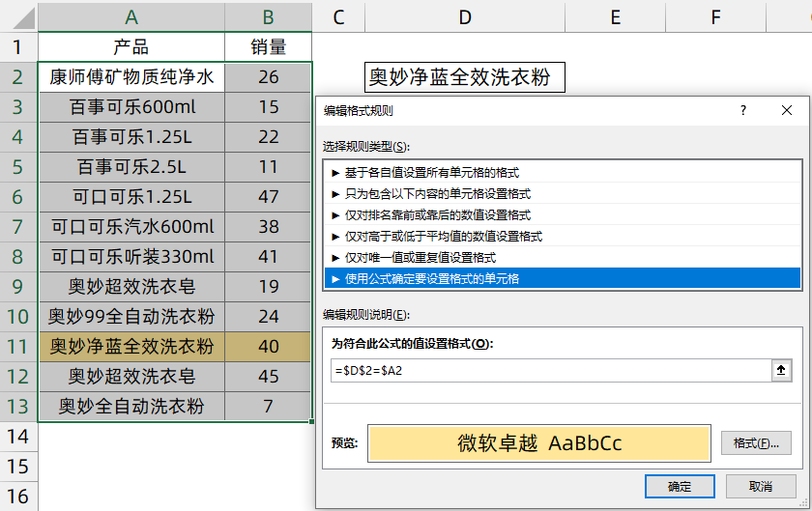The image size is (812, 511).
Task: Click sales value 7
Action: point(269,407)
